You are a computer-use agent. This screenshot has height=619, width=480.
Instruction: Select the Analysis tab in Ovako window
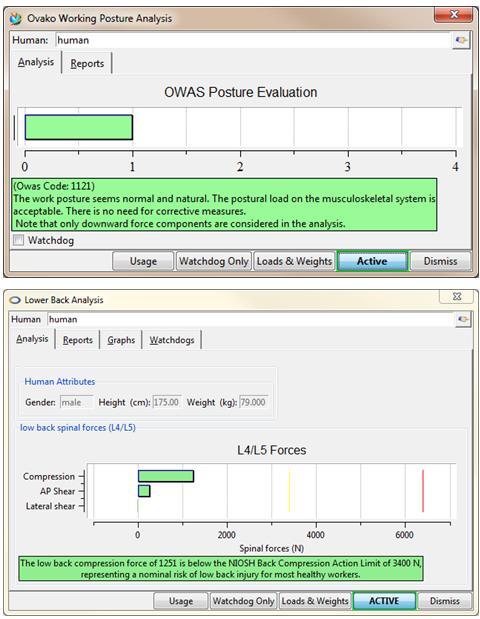36,62
